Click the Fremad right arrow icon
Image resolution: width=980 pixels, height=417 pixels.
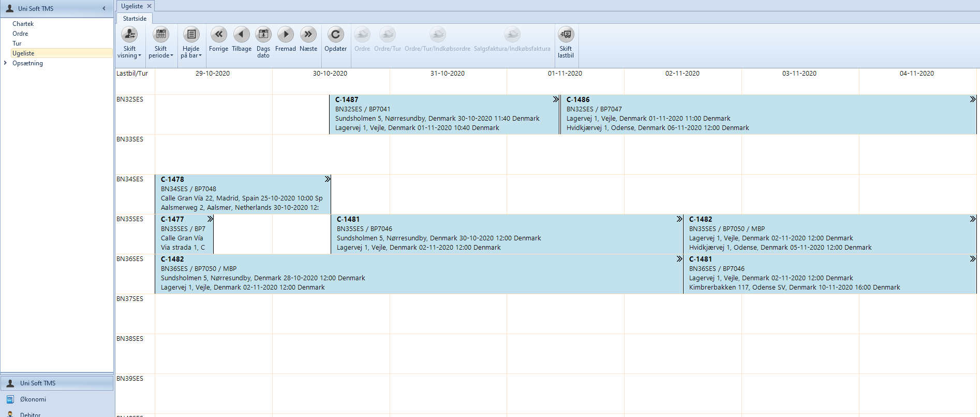click(286, 35)
